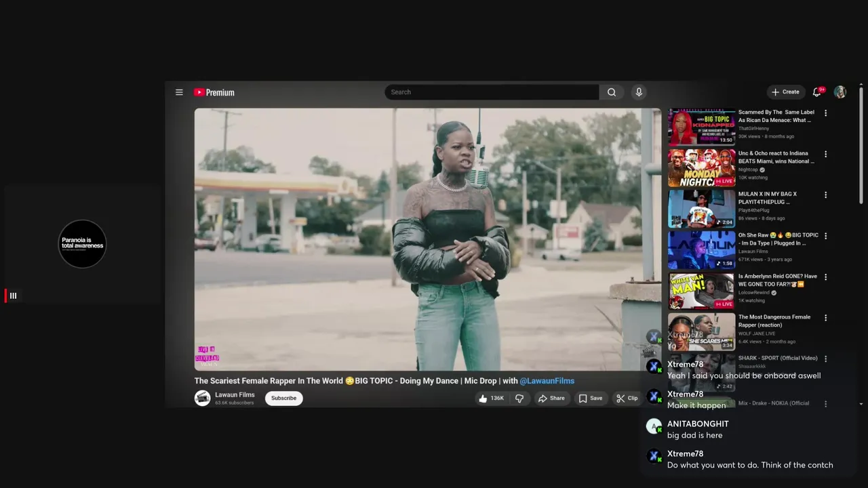Open the account avatar menu
868x488 pixels.
[x=840, y=92]
